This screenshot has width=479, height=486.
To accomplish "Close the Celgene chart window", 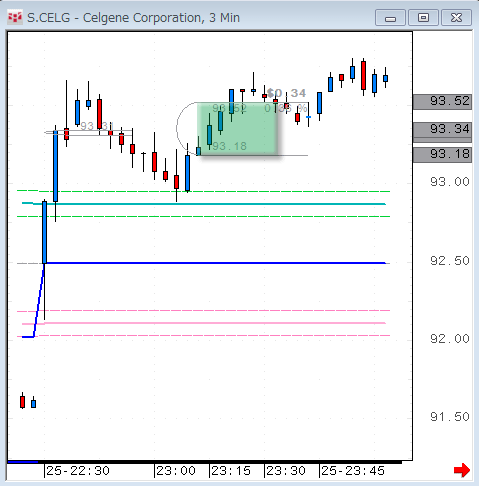I will click(x=456, y=18).
